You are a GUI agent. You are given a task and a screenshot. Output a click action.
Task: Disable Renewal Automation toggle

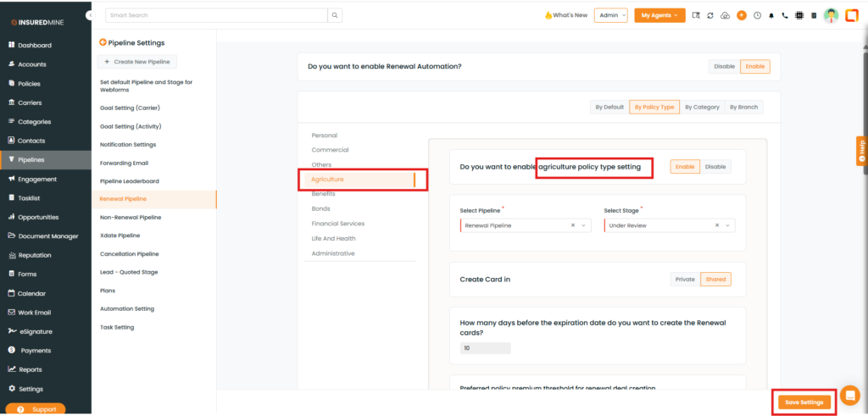[x=724, y=66]
